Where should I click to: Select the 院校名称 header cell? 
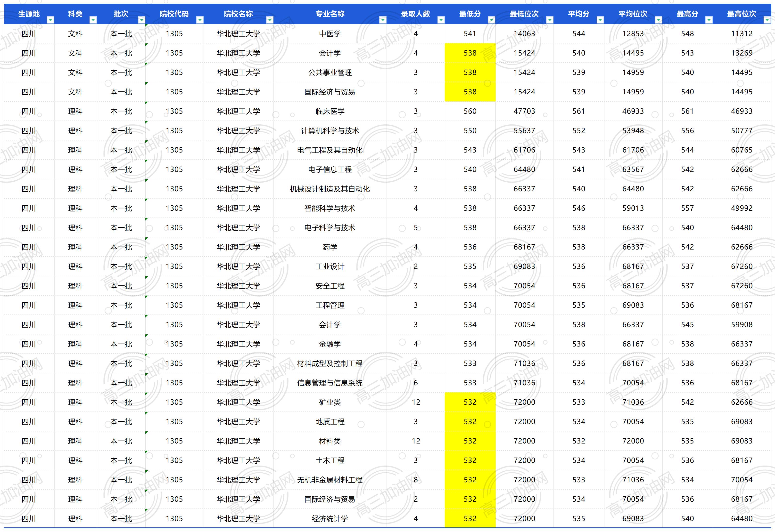(238, 14)
